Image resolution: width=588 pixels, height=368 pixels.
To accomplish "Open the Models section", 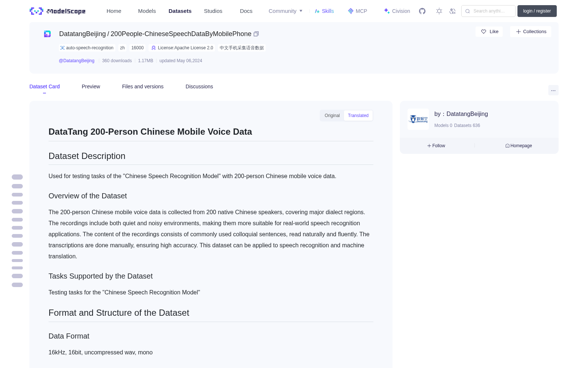I will [147, 11].
